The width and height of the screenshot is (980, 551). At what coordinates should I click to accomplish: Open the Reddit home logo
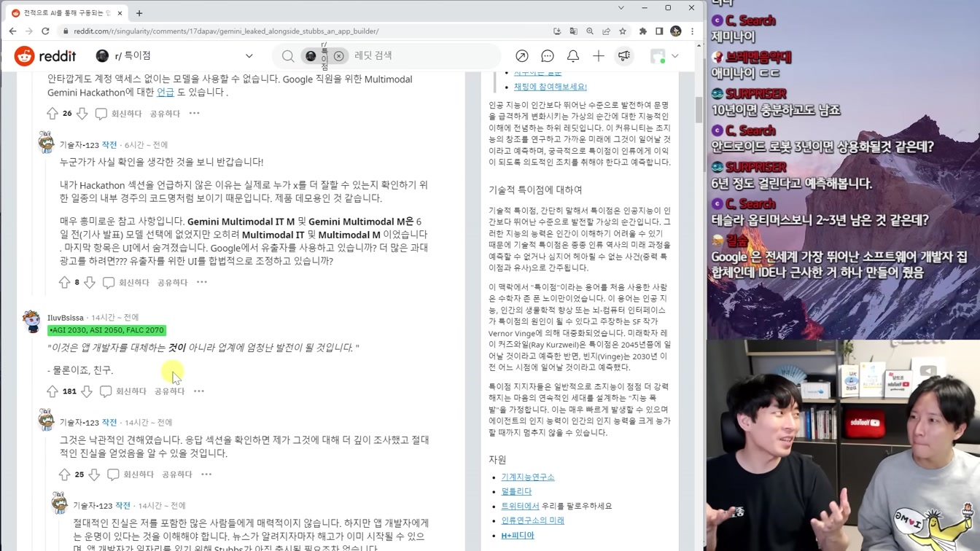(45, 56)
